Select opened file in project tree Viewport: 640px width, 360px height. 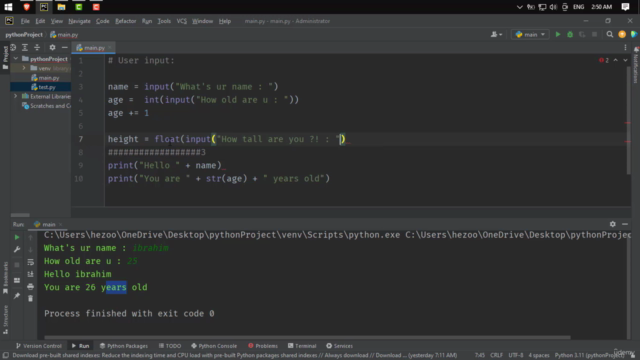tap(13, 47)
